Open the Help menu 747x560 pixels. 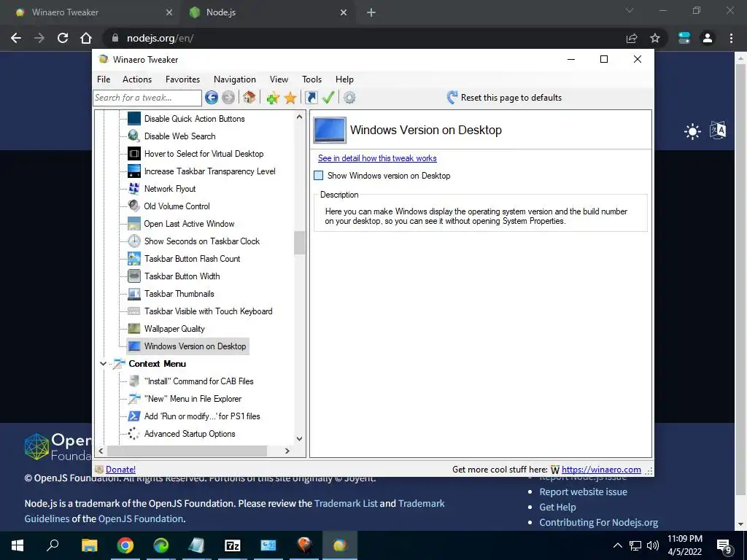(x=344, y=79)
